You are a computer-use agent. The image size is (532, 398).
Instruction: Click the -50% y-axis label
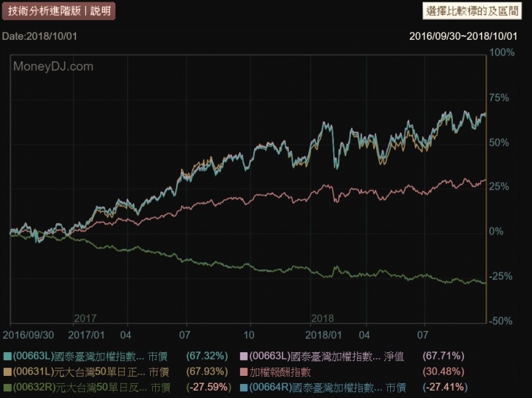point(501,321)
